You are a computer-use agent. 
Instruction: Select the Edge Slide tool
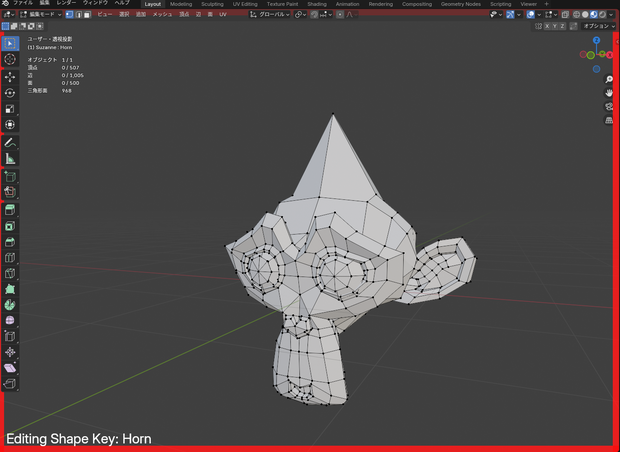[10, 336]
